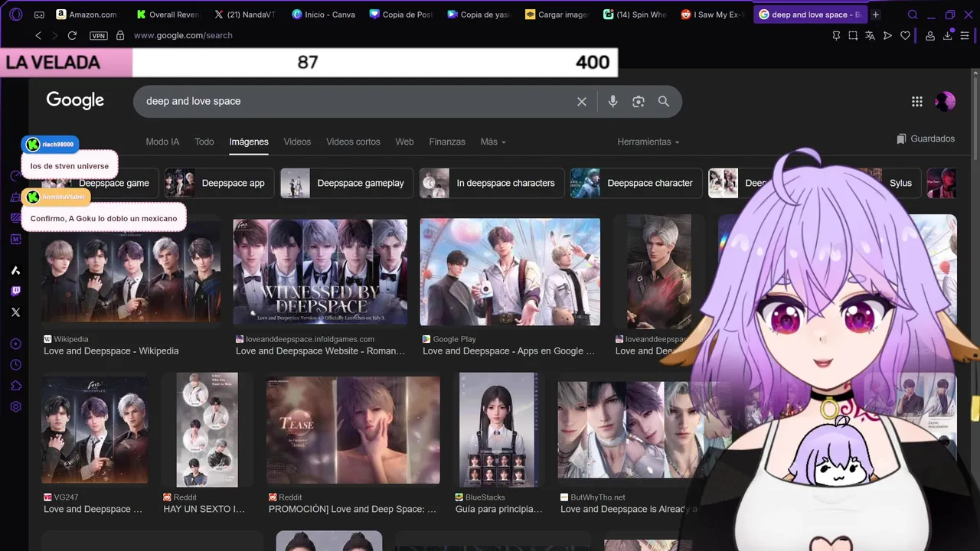Switch to the Spin Wheel tab
This screenshot has height=551, width=980.
click(635, 15)
